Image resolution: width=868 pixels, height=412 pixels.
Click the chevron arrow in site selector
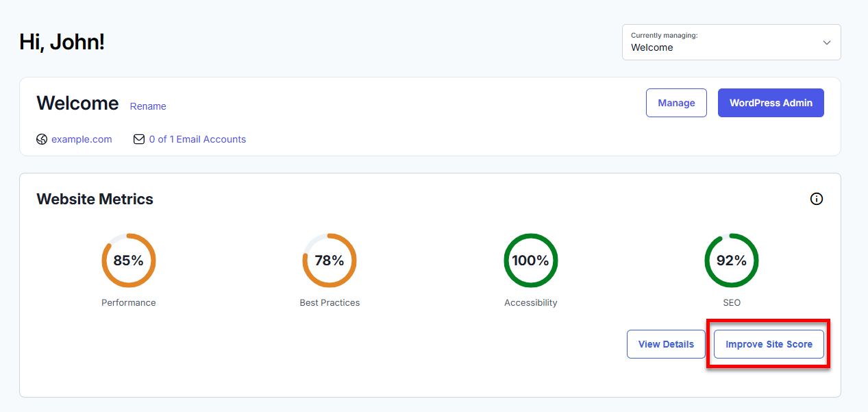coord(827,43)
